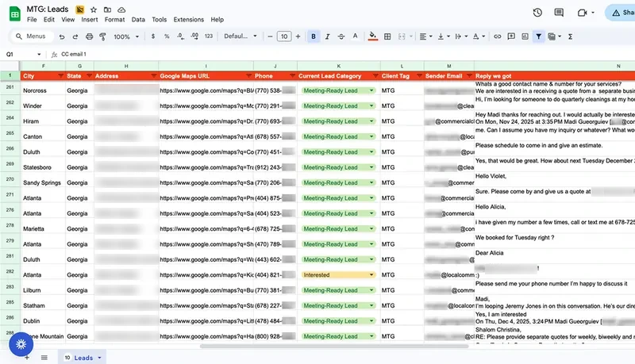635x364 pixels.
Task: Click the font size field
Action: pos(284,36)
